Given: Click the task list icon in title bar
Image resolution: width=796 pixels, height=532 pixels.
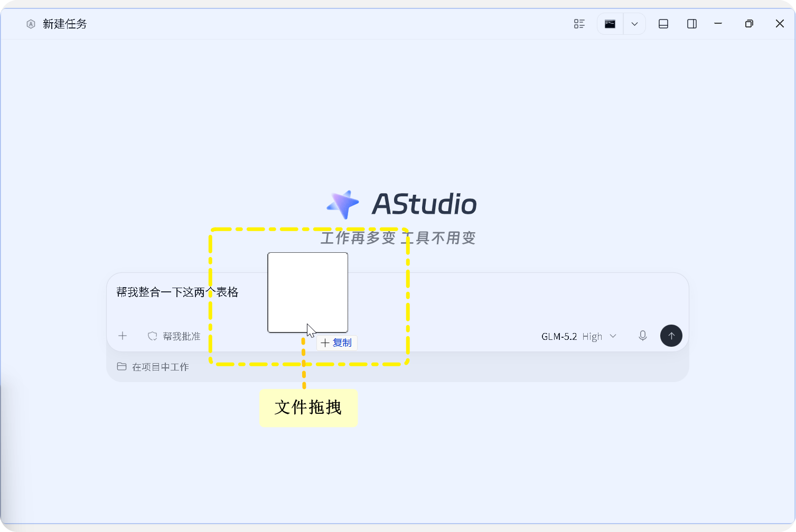Looking at the screenshot, I should point(579,24).
